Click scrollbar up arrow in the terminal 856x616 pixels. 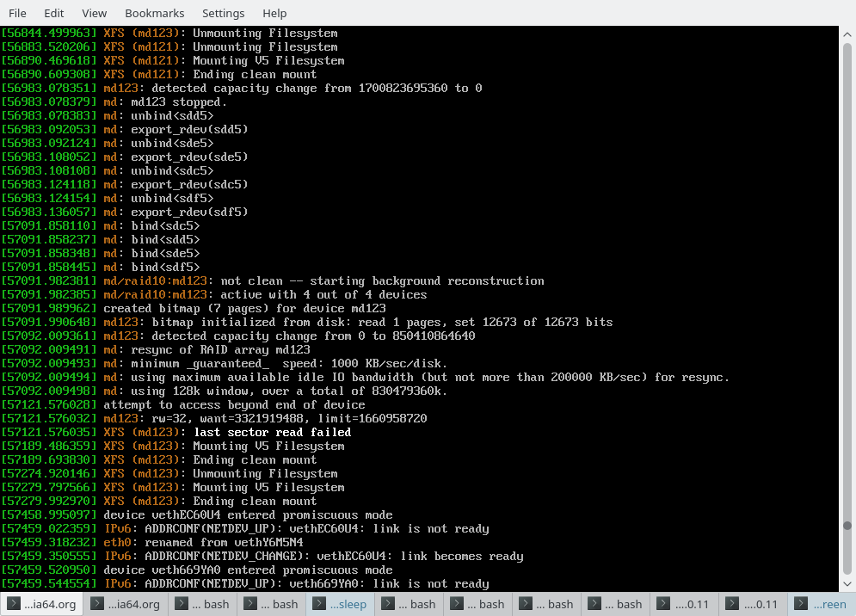847,34
